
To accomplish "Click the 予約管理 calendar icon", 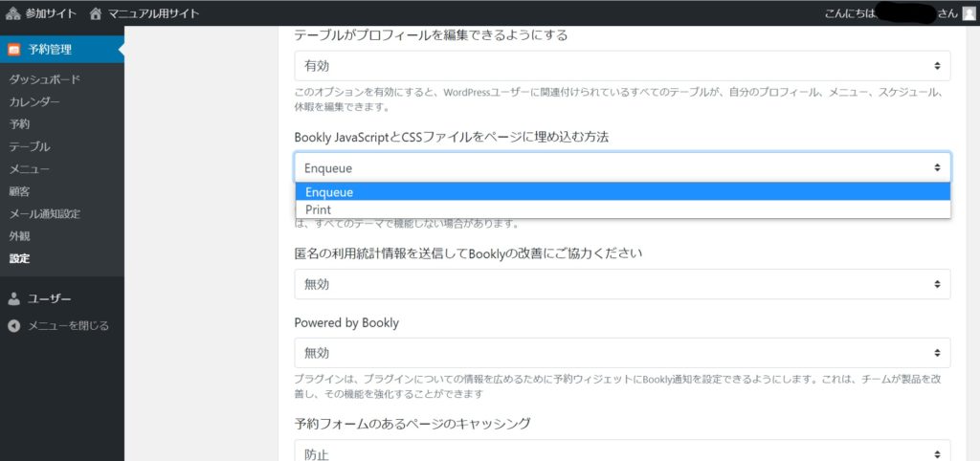I will coord(14,50).
